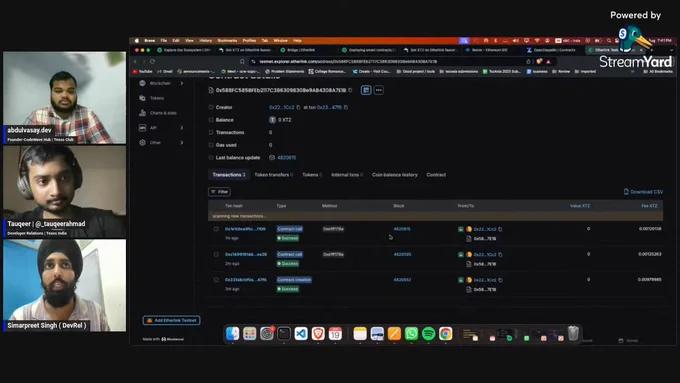
Task: Sort by the Fee XTZ column header
Action: click(649, 206)
